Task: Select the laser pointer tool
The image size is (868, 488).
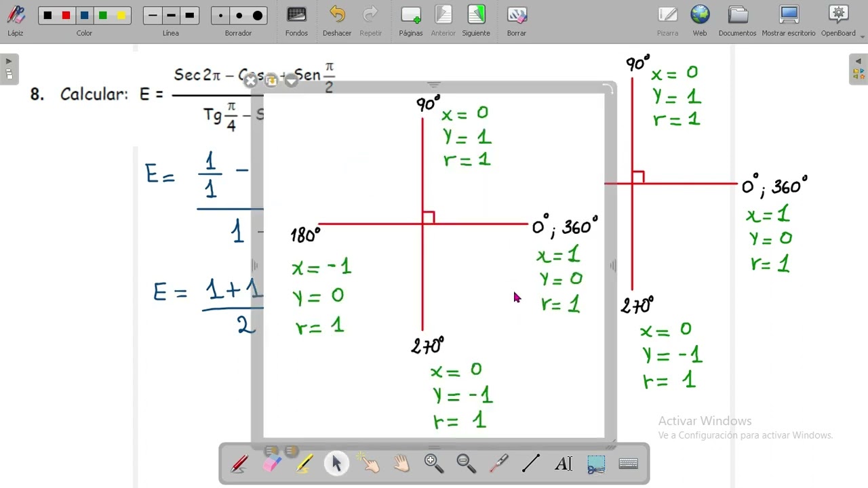Action: click(x=498, y=464)
